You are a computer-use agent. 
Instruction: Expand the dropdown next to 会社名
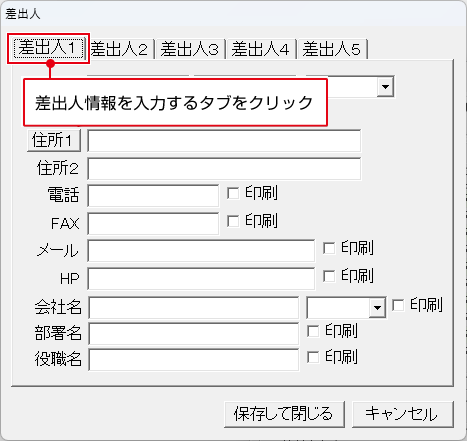point(377,307)
